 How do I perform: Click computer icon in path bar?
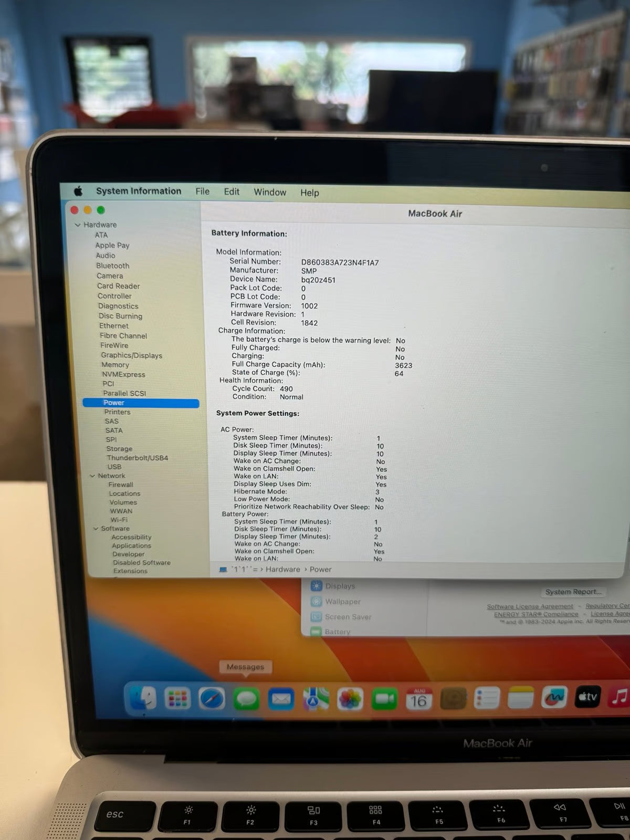click(223, 570)
